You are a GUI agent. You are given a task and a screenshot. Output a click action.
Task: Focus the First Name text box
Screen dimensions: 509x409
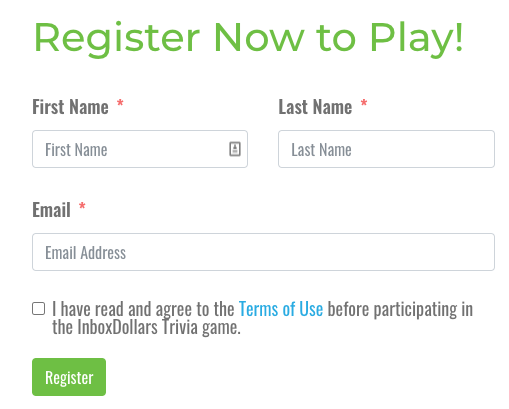[x=140, y=149]
